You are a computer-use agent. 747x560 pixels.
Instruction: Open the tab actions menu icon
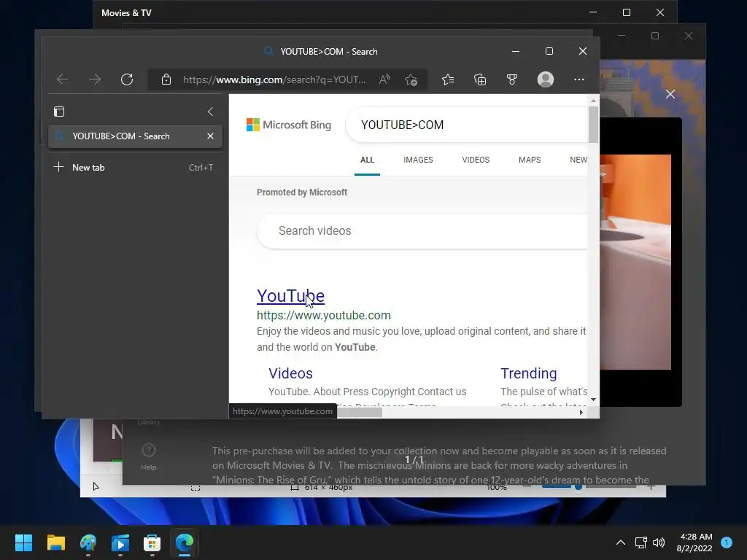pos(59,112)
